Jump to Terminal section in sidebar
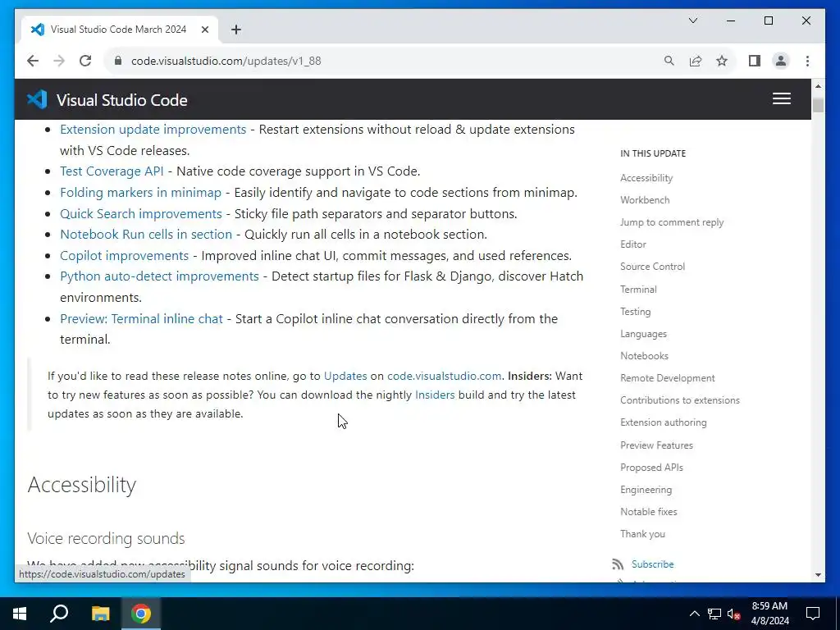The height and width of the screenshot is (630, 840). 638,290
